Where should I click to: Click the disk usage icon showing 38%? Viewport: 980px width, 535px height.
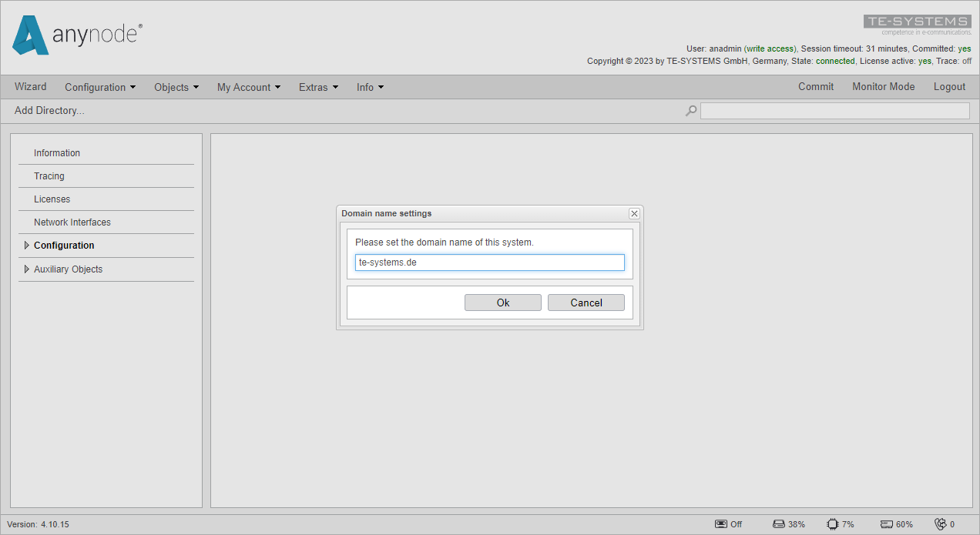777,523
